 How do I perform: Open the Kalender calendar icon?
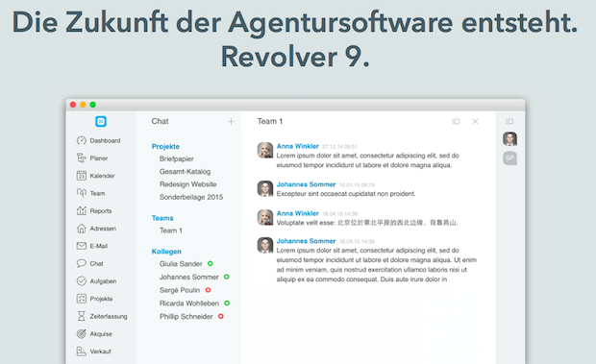pos(82,176)
